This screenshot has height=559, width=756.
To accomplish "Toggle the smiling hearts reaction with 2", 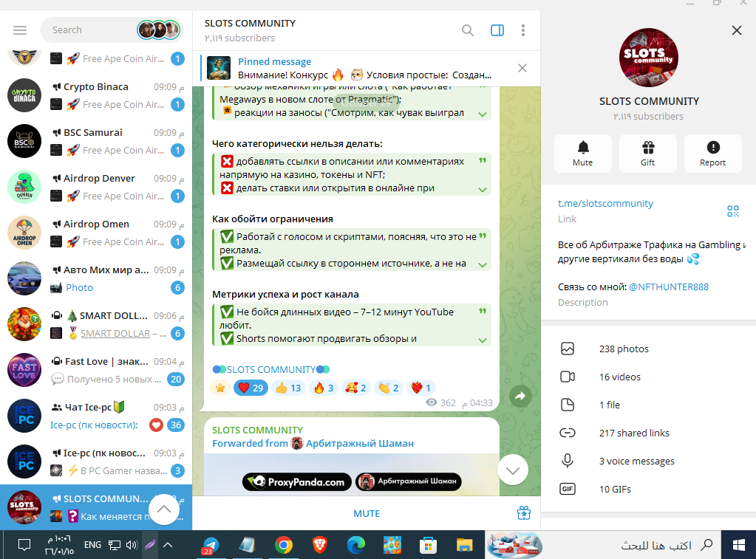I will click(x=355, y=388).
